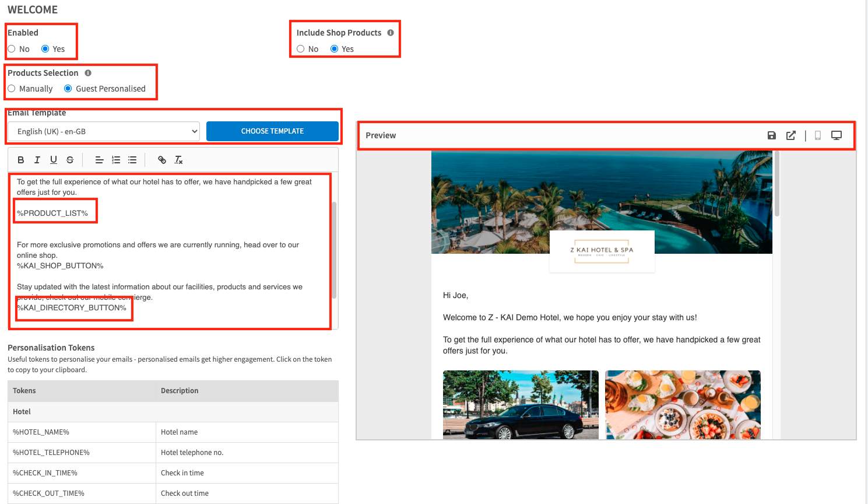This screenshot has height=504, width=868.
Task: Click the insert link icon
Action: pos(162,160)
